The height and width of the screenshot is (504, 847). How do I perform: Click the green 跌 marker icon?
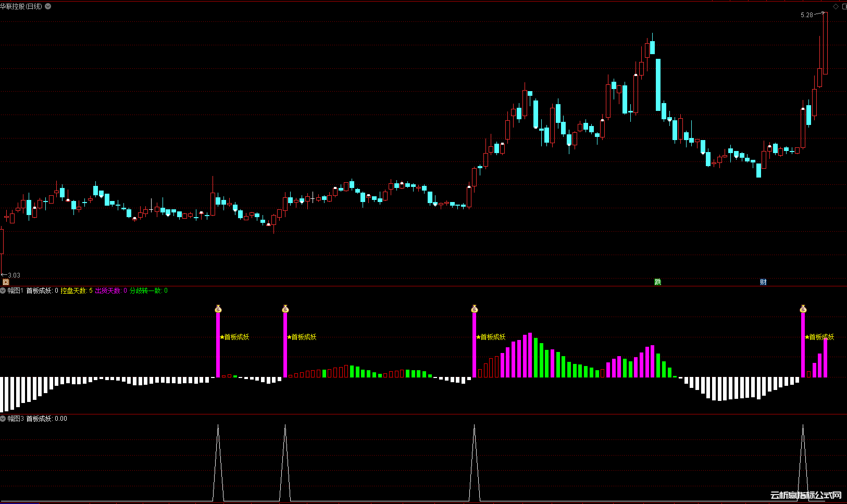[x=657, y=282]
